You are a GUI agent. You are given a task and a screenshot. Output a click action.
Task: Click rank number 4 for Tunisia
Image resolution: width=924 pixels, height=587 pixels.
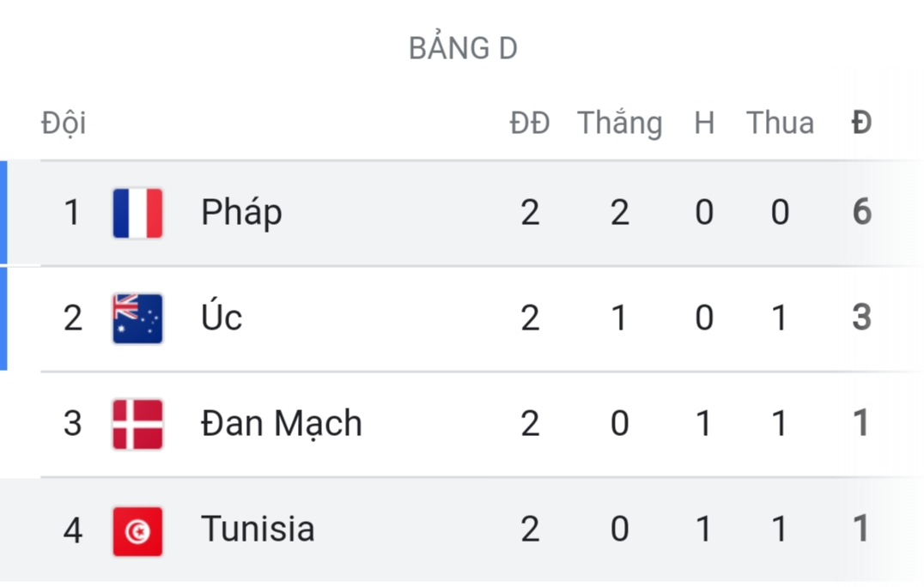[x=73, y=530]
